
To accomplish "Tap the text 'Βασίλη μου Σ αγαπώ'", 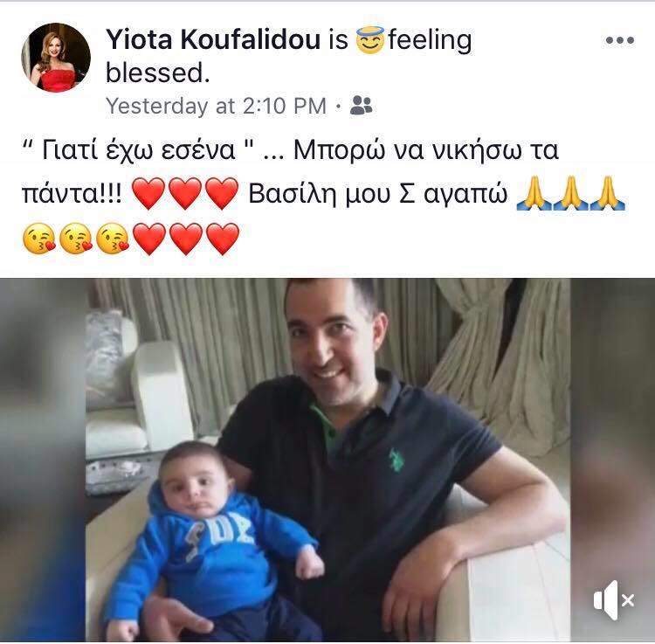I will tap(378, 194).
